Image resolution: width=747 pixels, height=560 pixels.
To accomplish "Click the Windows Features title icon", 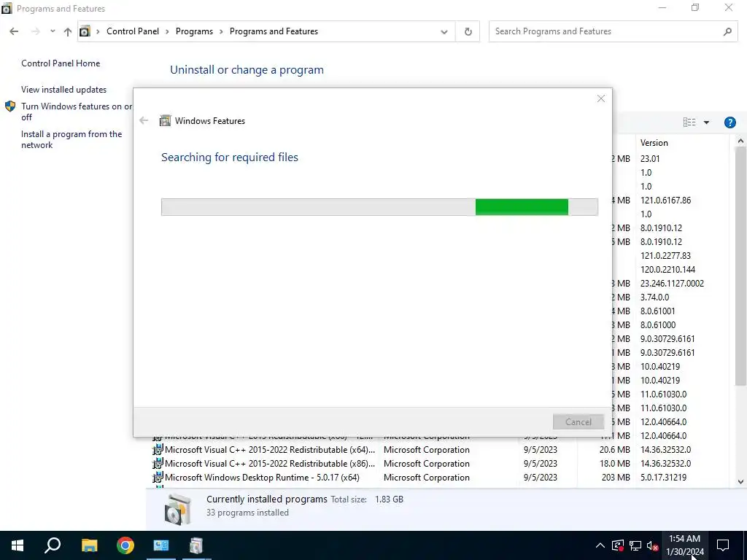I will point(165,120).
